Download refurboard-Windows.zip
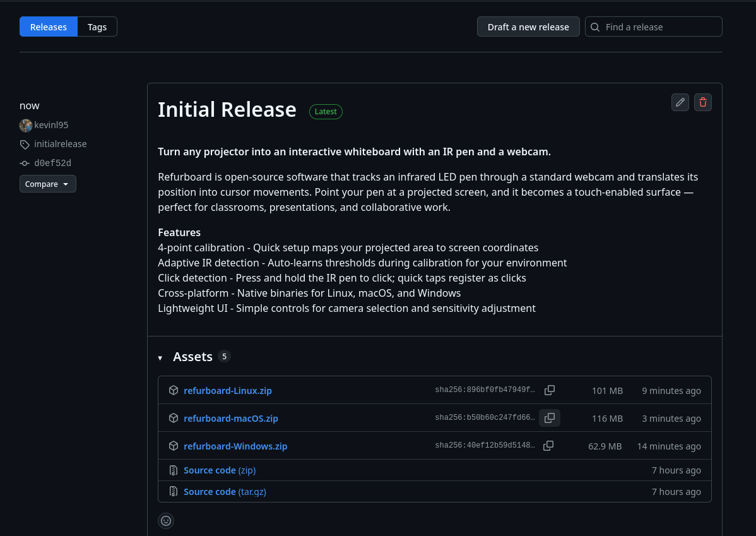This screenshot has width=756, height=536. (235, 446)
